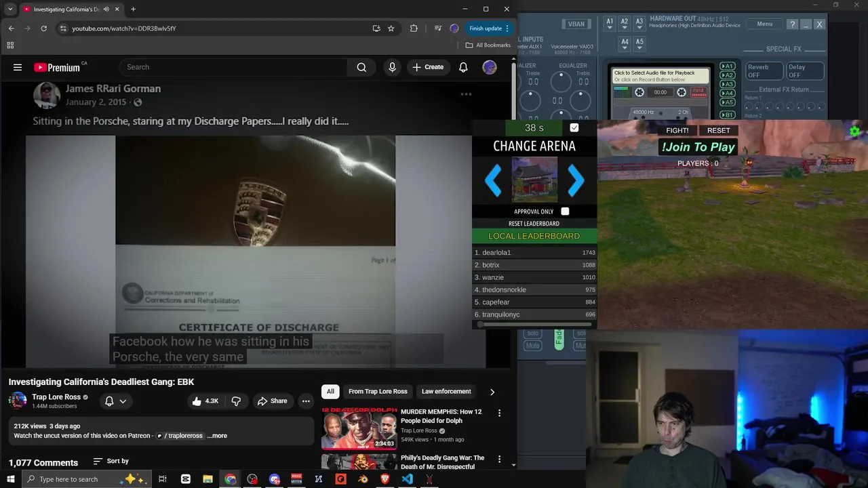Screen dimensions: 868x488
Task: Reload the page in Chrome
Action: [x=43, y=28]
